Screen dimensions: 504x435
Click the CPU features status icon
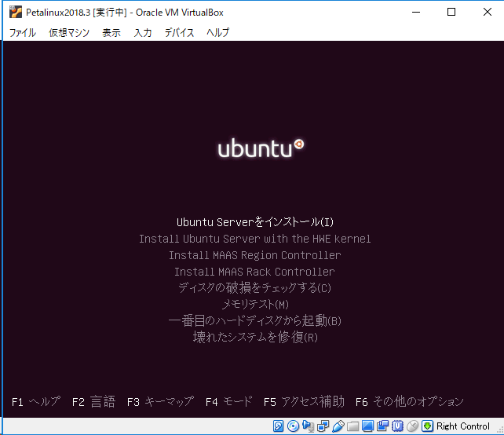click(397, 426)
